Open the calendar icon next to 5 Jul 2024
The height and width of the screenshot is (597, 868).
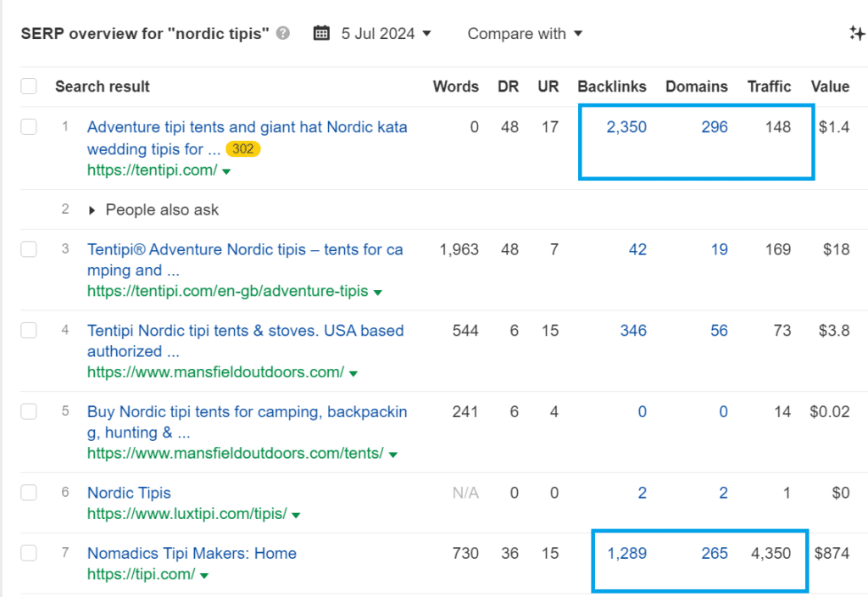321,33
